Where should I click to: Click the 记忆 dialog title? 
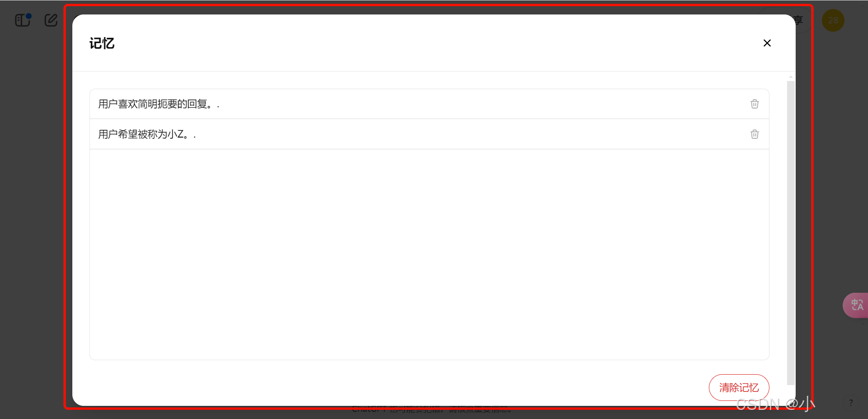[x=102, y=43]
